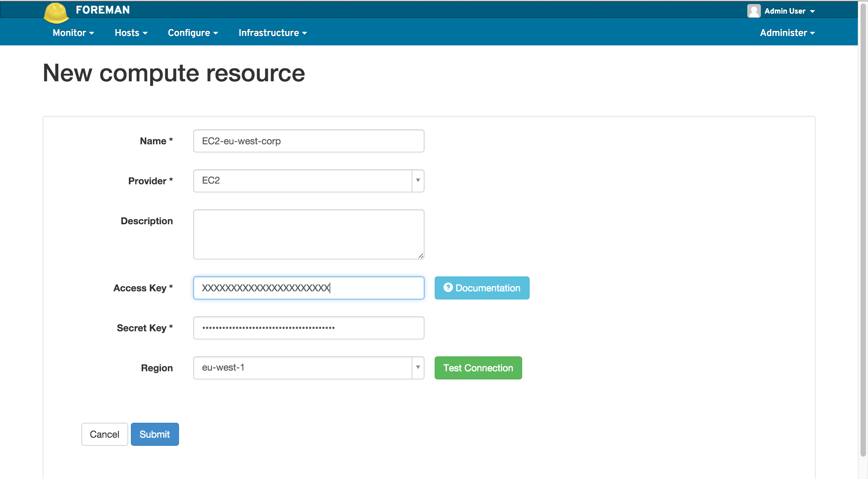The image size is (868, 479).
Task: Open the Region dropdown arrow
Action: [418, 368]
